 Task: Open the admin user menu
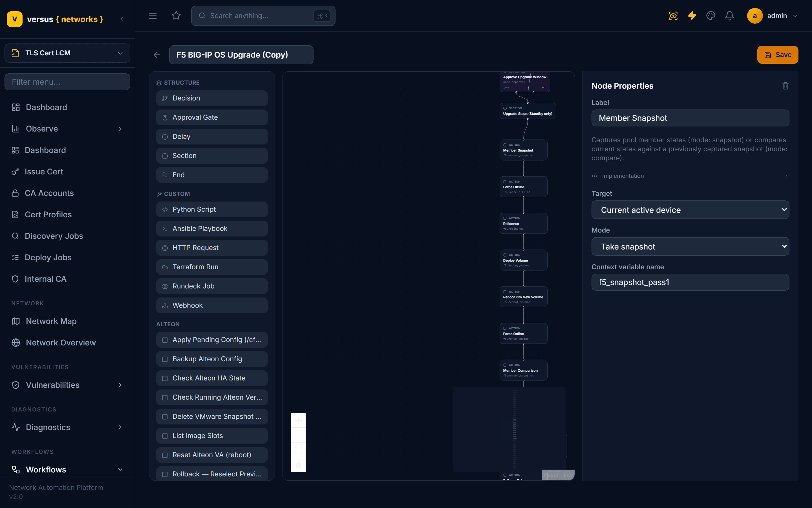click(773, 16)
